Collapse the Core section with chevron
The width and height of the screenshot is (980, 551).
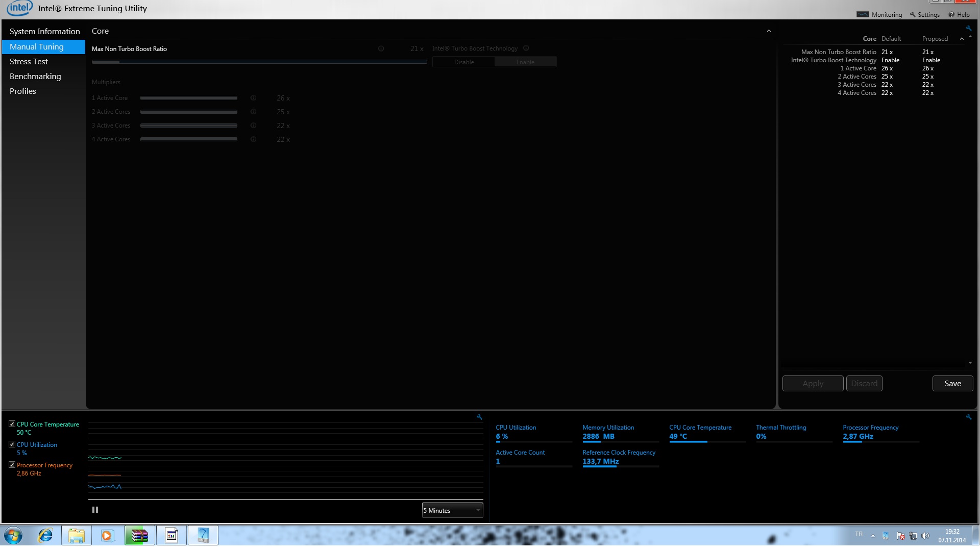(769, 31)
